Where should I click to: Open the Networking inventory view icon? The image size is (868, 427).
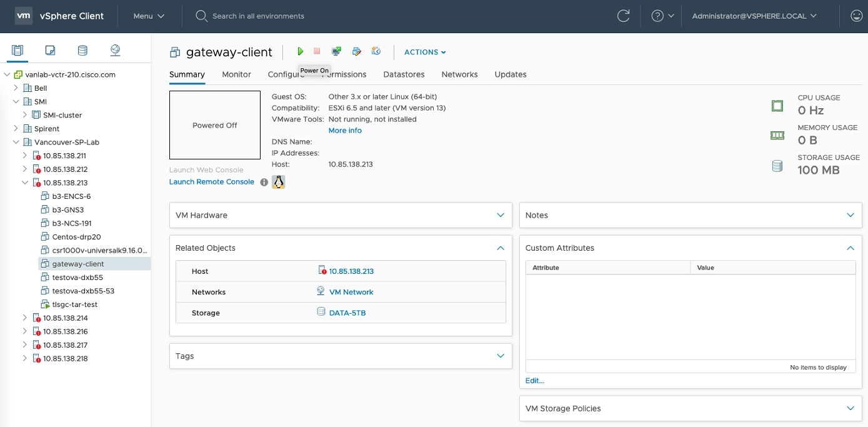point(115,49)
